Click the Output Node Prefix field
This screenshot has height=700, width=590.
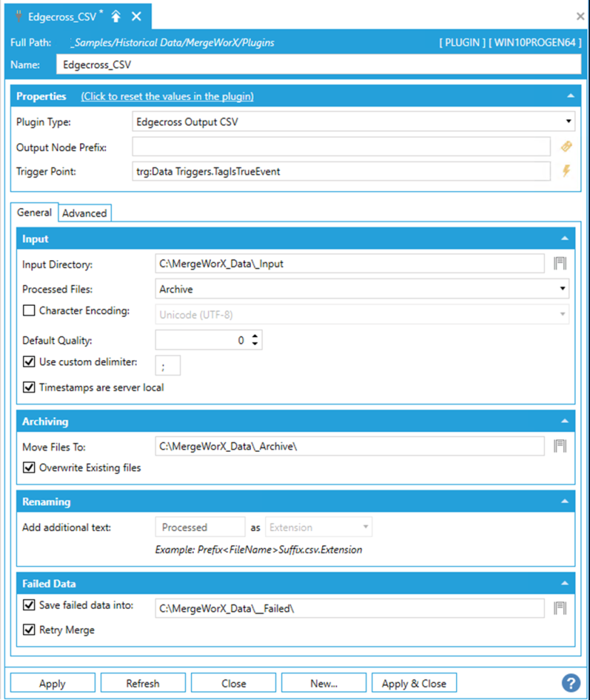[341, 147]
